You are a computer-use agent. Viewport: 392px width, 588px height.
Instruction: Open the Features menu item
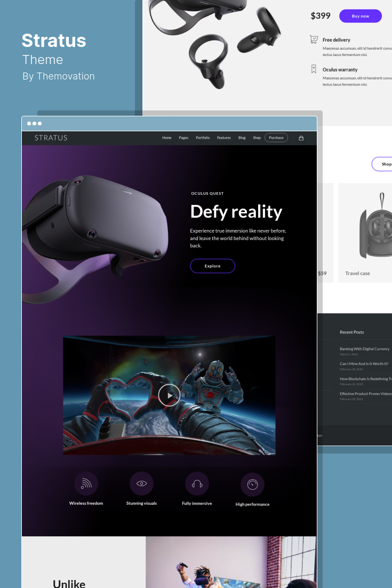point(223,138)
